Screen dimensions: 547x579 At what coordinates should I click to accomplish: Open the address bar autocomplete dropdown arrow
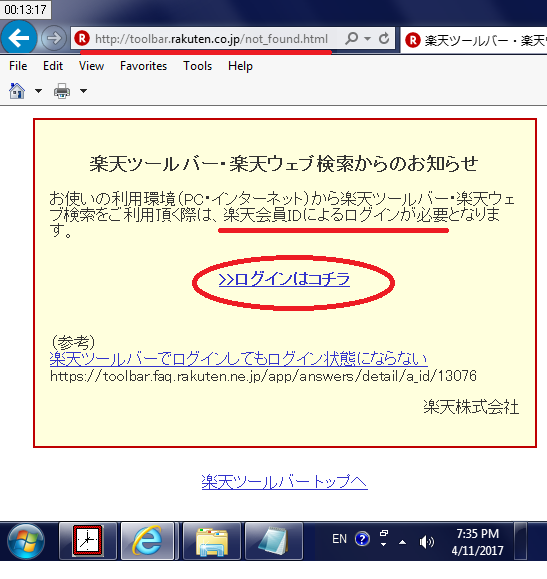367,38
